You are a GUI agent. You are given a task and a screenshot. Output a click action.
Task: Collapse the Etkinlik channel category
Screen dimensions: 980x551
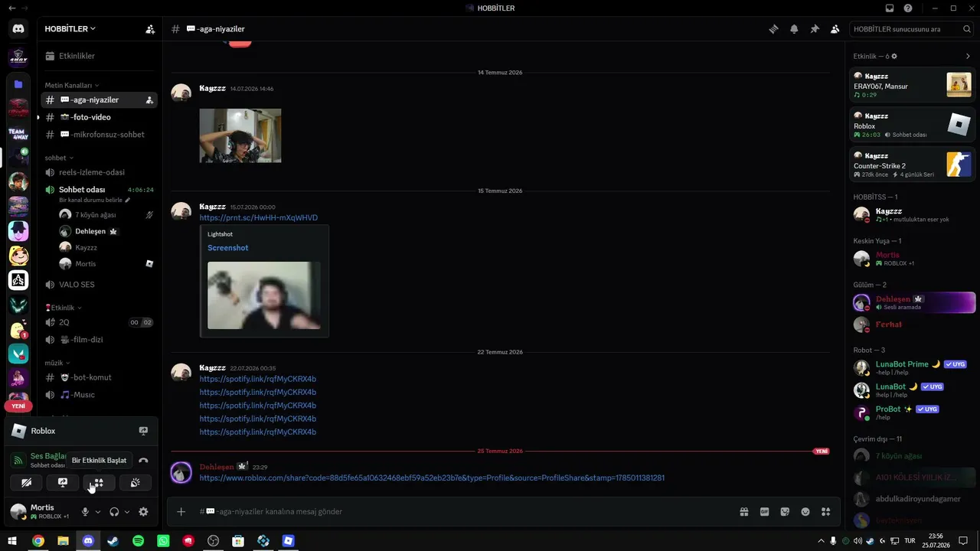64,308
